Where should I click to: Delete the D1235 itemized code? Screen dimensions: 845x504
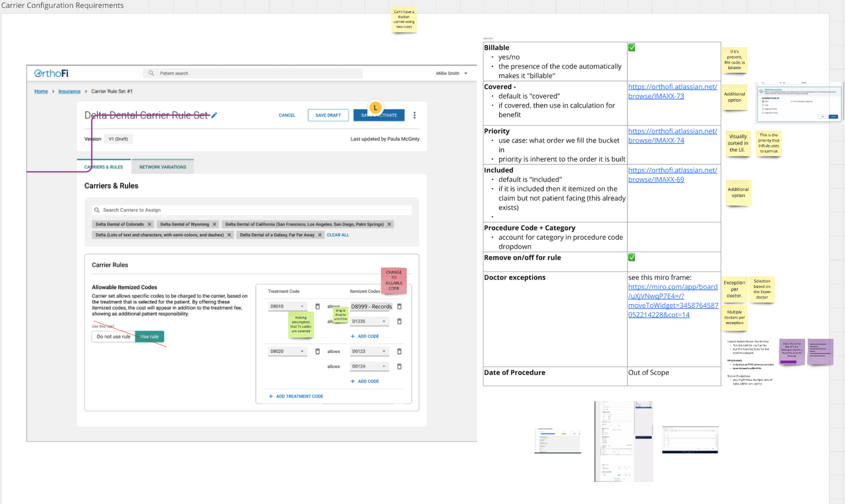pyautogui.click(x=399, y=321)
